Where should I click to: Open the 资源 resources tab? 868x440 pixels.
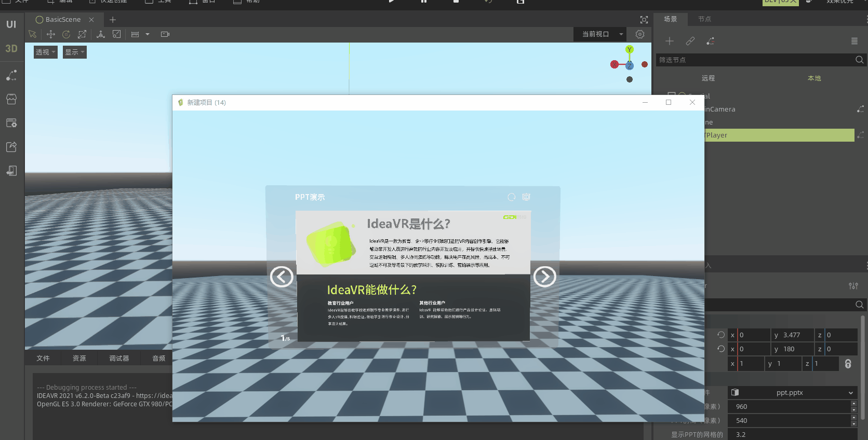click(x=79, y=358)
